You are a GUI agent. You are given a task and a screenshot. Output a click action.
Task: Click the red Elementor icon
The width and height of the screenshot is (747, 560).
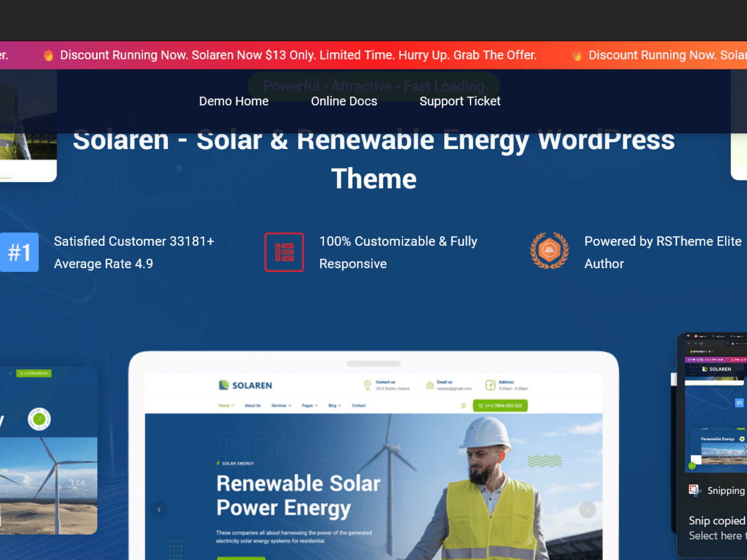284,253
